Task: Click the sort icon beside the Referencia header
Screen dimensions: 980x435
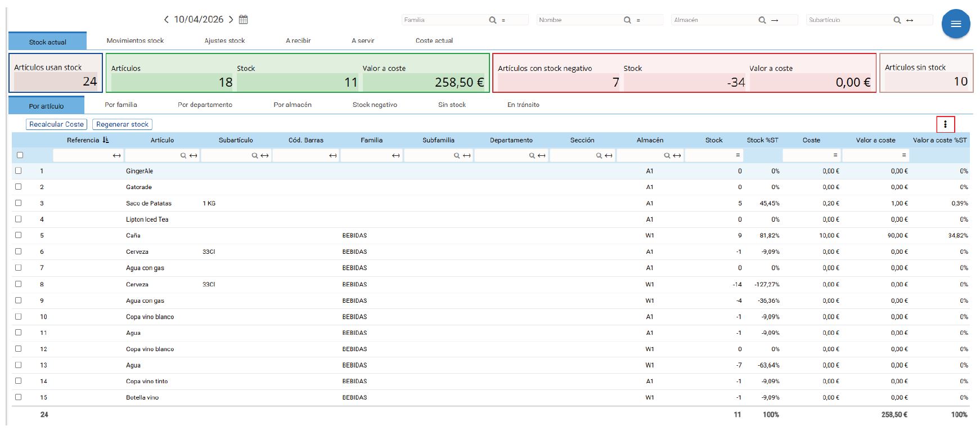Action: [x=106, y=140]
